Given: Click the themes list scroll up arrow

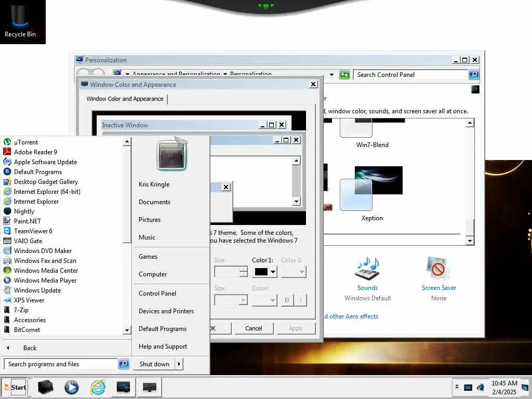Looking at the screenshot, I should click(x=470, y=123).
